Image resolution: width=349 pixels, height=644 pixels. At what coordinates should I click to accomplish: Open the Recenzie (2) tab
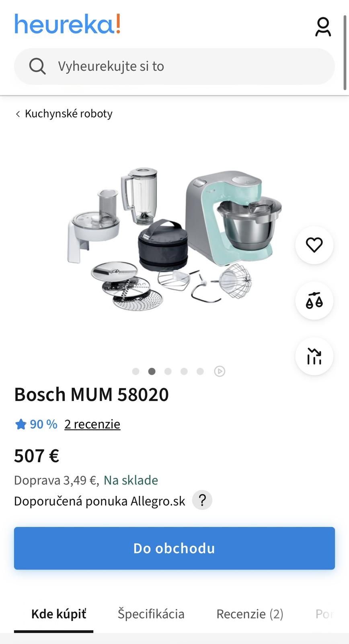[x=250, y=614]
